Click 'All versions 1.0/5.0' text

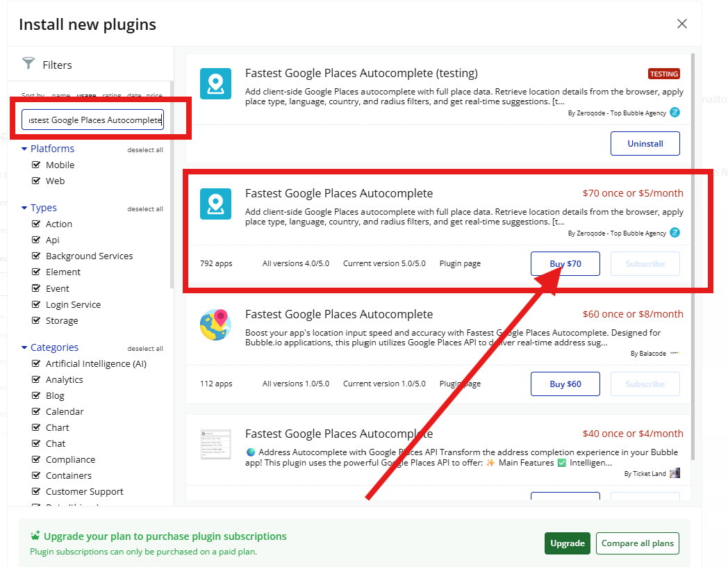tap(296, 384)
